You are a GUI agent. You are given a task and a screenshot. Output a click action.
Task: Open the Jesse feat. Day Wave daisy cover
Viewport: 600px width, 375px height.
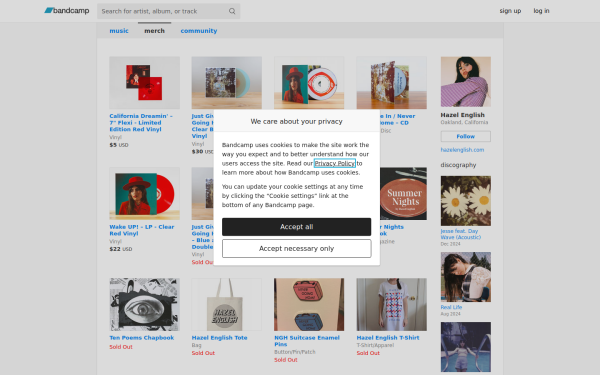(x=466, y=201)
